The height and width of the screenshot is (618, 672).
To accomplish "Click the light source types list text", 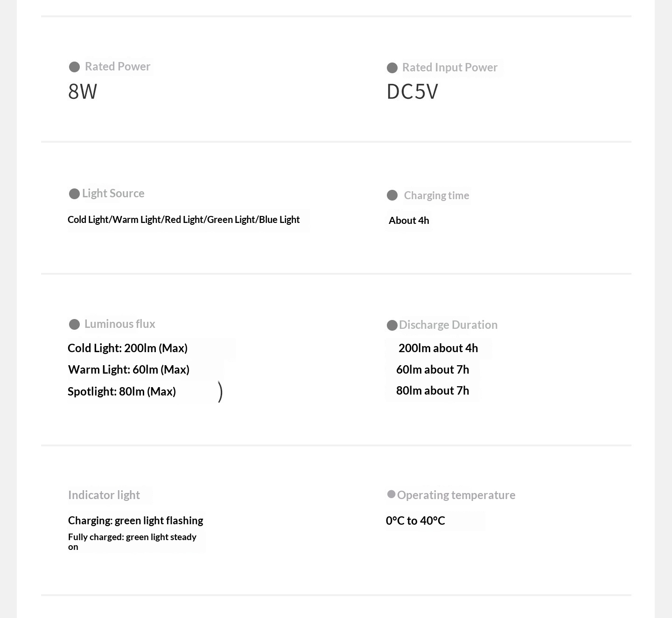I will (183, 220).
